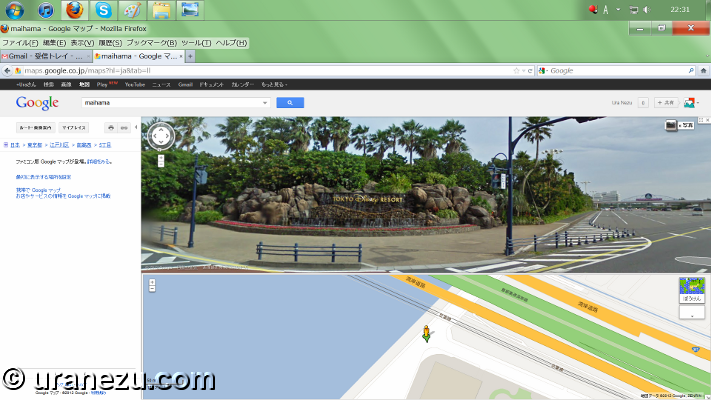Switch map to 8-bit ぼうけん view
Viewport: 711px width, 400px height.
(692, 290)
